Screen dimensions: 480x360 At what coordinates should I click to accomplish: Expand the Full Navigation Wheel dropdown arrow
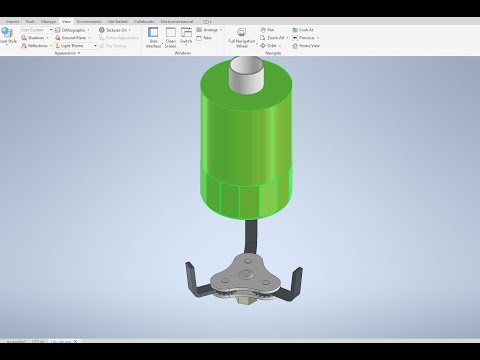257,43
